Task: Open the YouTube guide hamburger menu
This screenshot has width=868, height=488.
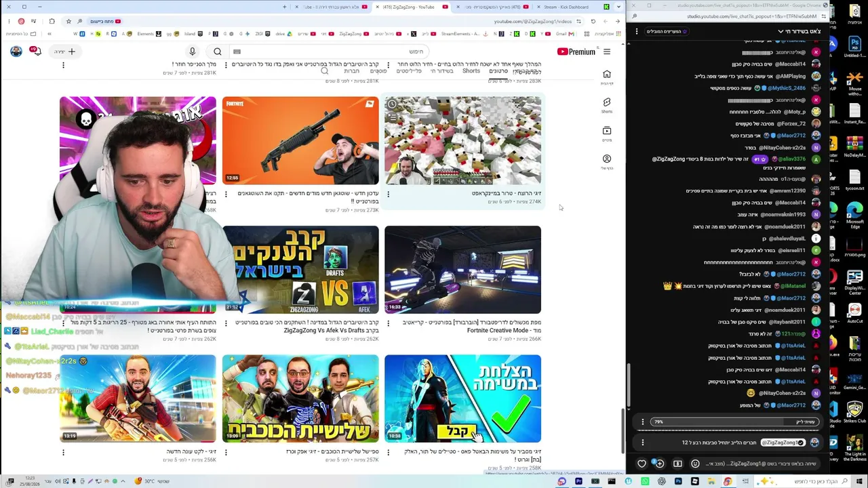Action: [x=607, y=52]
